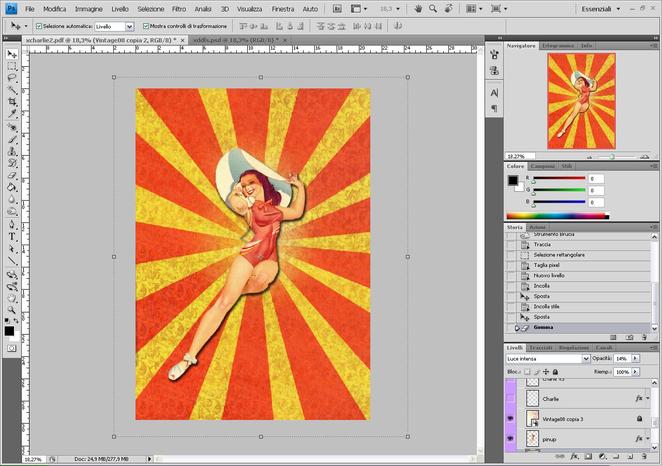Image resolution: width=662 pixels, height=466 pixels.
Task: Select the Clone Stamp tool
Action: (x=12, y=151)
